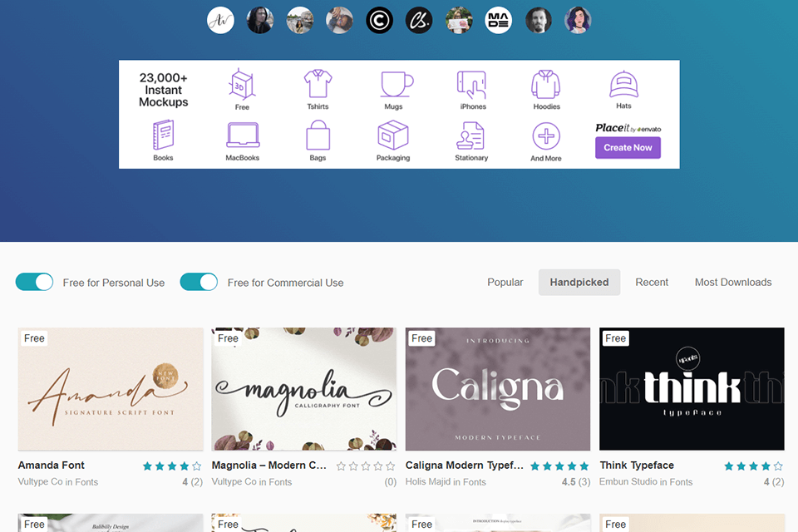The height and width of the screenshot is (532, 798).
Task: Open the Mugs mockup icon
Action: [397, 84]
